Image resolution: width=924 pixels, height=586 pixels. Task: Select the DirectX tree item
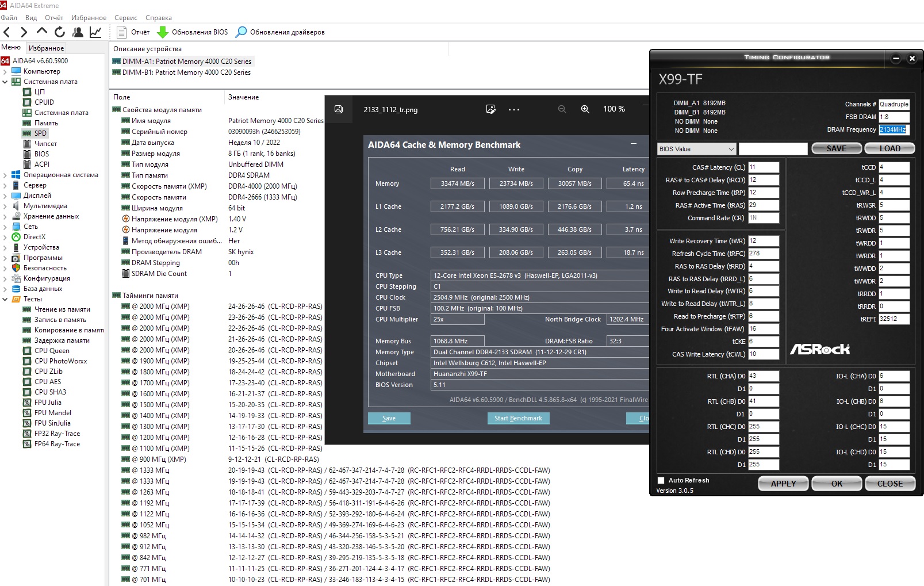pos(34,237)
